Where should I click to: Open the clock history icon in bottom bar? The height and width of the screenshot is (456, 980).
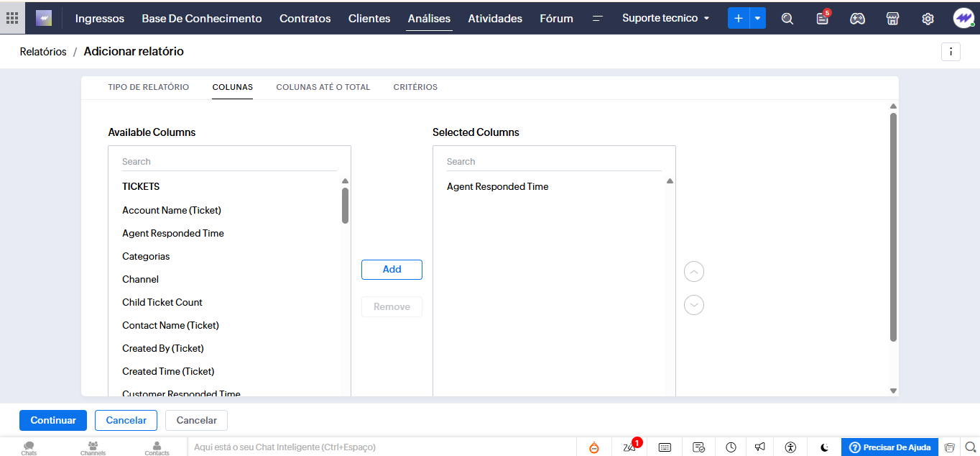[731, 447]
